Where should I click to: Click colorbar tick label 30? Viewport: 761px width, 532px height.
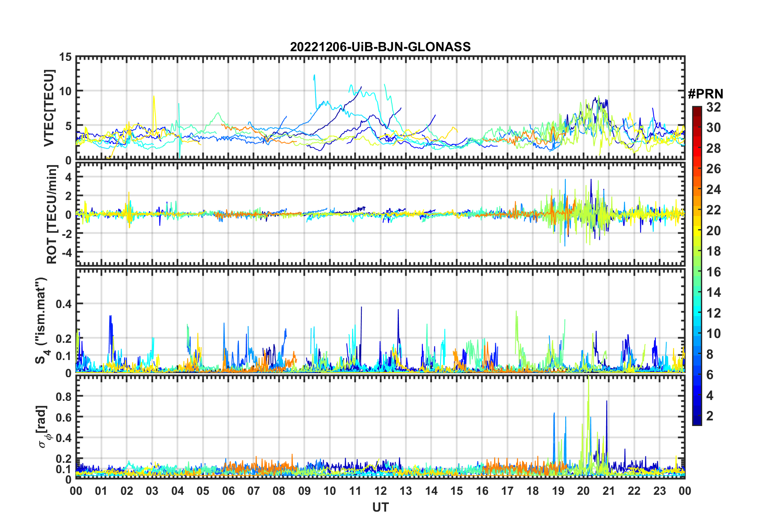tap(713, 128)
